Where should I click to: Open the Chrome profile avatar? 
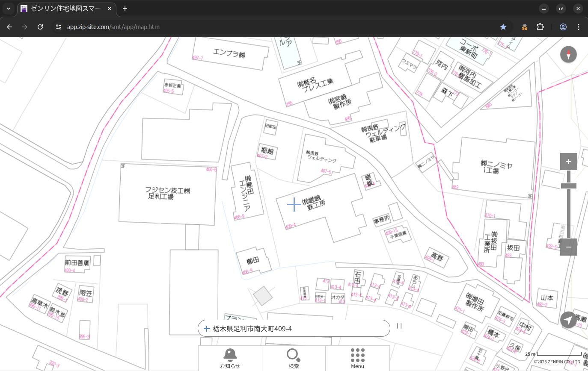coord(563,27)
